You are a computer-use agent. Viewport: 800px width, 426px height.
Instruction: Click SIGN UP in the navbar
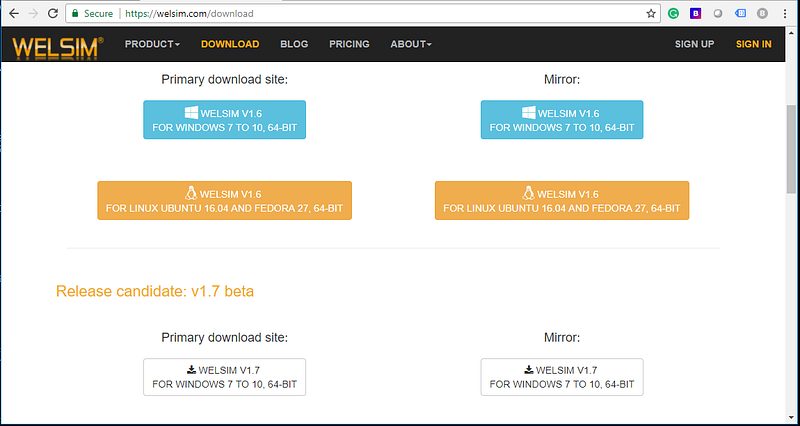coord(694,44)
